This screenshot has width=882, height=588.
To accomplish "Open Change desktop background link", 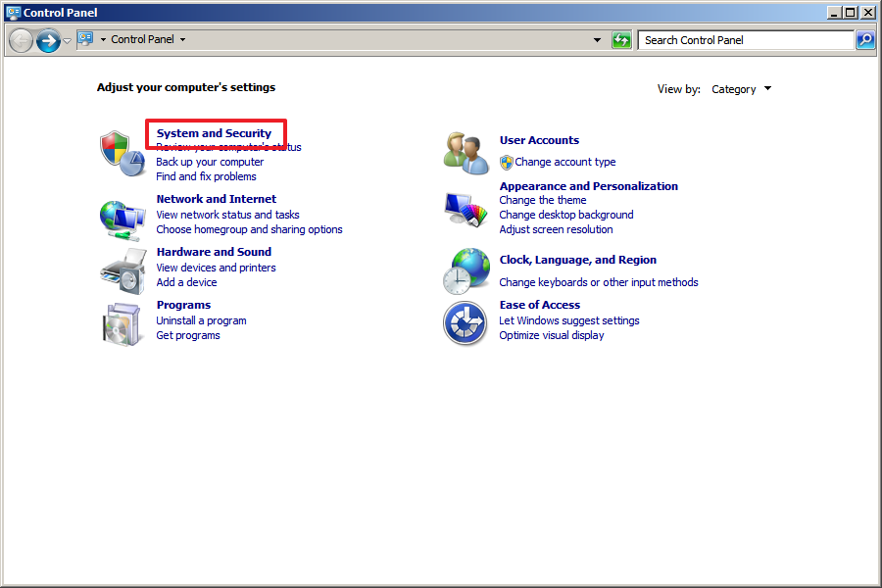I will point(565,215).
